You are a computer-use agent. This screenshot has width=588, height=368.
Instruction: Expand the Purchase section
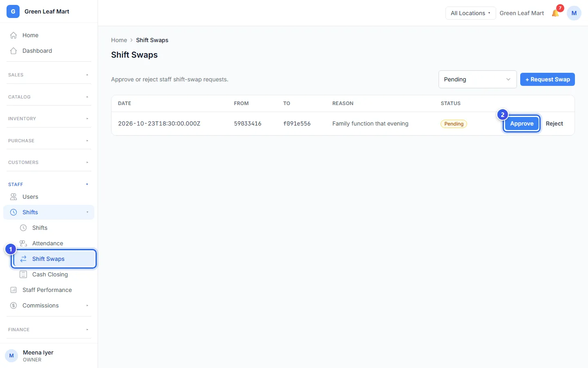click(49, 141)
